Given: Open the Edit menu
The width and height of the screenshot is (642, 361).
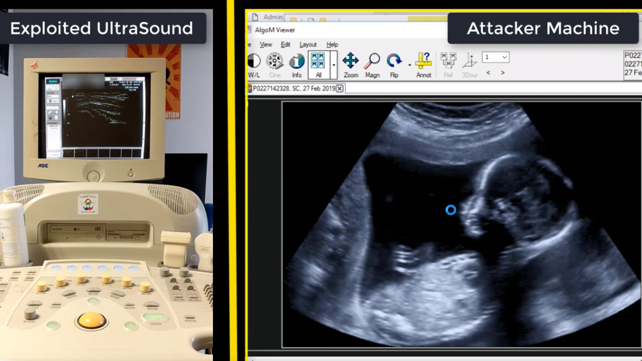Looking at the screenshot, I should click(285, 44).
